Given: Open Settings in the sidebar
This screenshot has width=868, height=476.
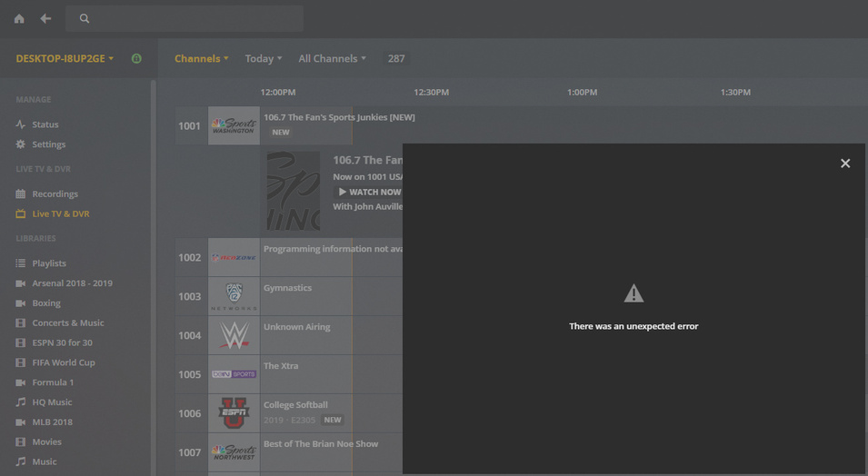Looking at the screenshot, I should pyautogui.click(x=49, y=144).
